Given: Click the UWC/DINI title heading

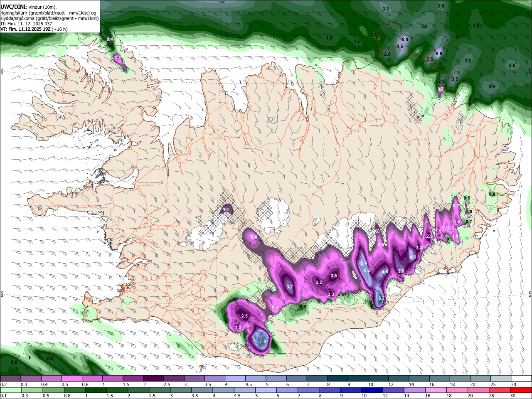Looking at the screenshot, I should point(12,7).
